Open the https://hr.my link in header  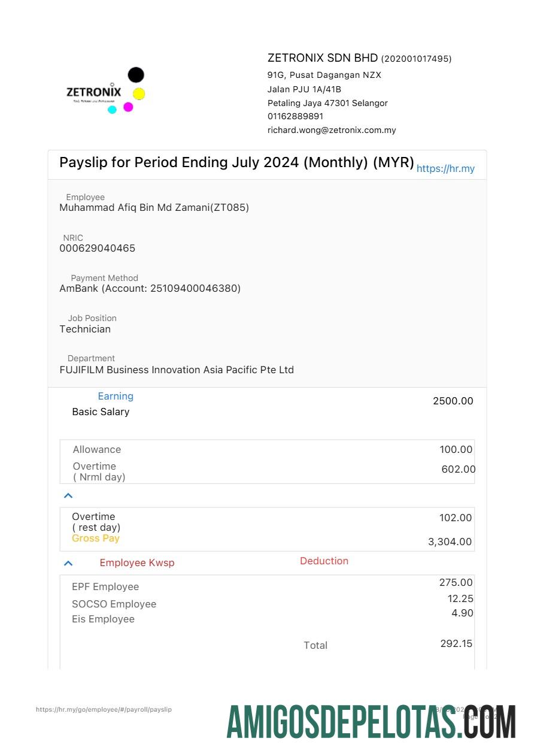point(445,168)
